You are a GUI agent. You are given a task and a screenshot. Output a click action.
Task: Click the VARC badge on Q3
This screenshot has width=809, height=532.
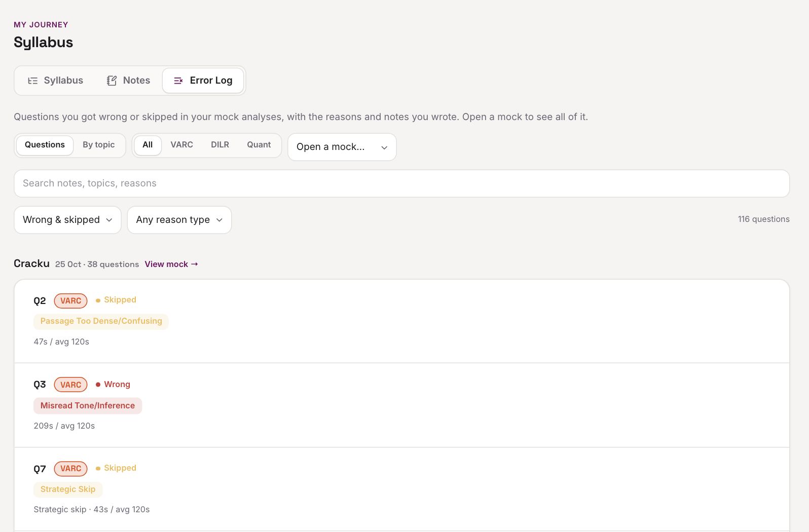[x=70, y=385]
